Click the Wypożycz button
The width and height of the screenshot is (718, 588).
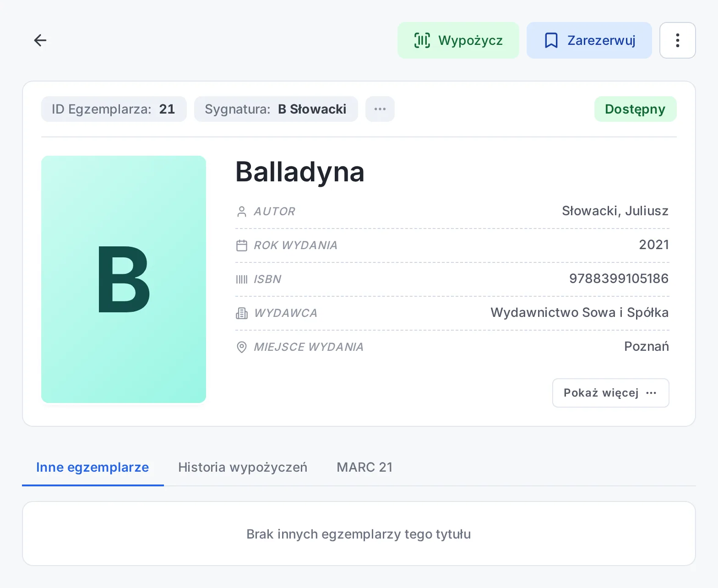(x=458, y=40)
